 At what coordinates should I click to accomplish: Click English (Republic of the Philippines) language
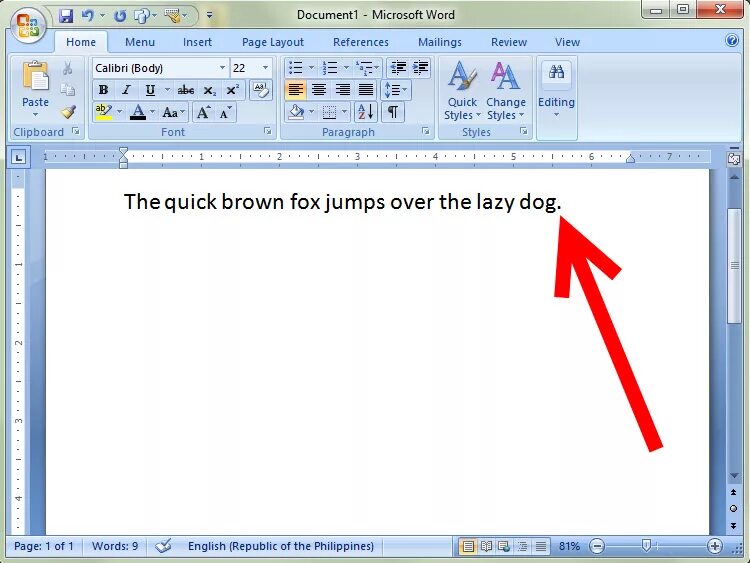(x=281, y=546)
